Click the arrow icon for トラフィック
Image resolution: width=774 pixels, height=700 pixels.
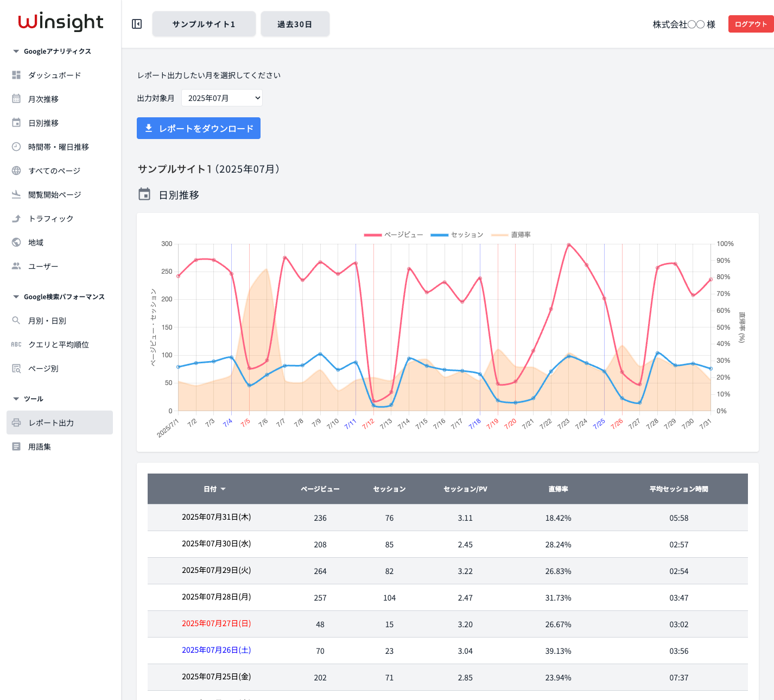pyautogui.click(x=16, y=218)
